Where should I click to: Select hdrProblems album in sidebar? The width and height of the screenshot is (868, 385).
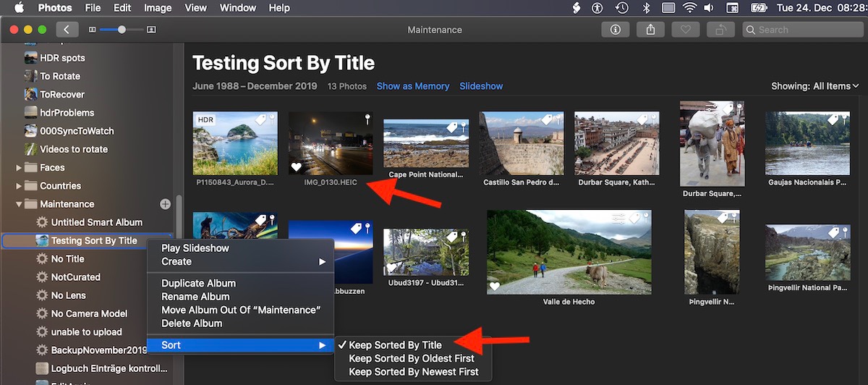click(x=67, y=113)
